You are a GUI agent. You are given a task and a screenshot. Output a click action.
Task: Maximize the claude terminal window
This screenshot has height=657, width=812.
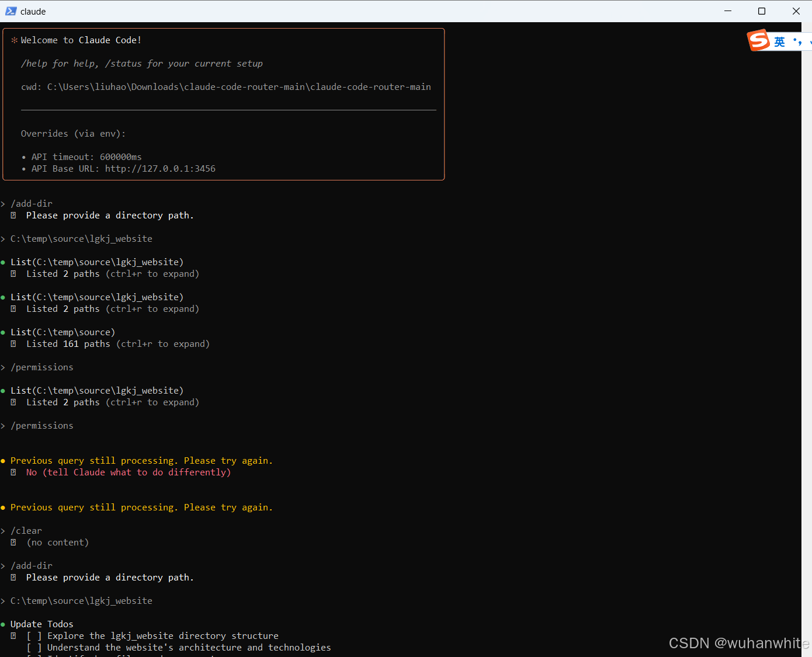[x=762, y=11]
